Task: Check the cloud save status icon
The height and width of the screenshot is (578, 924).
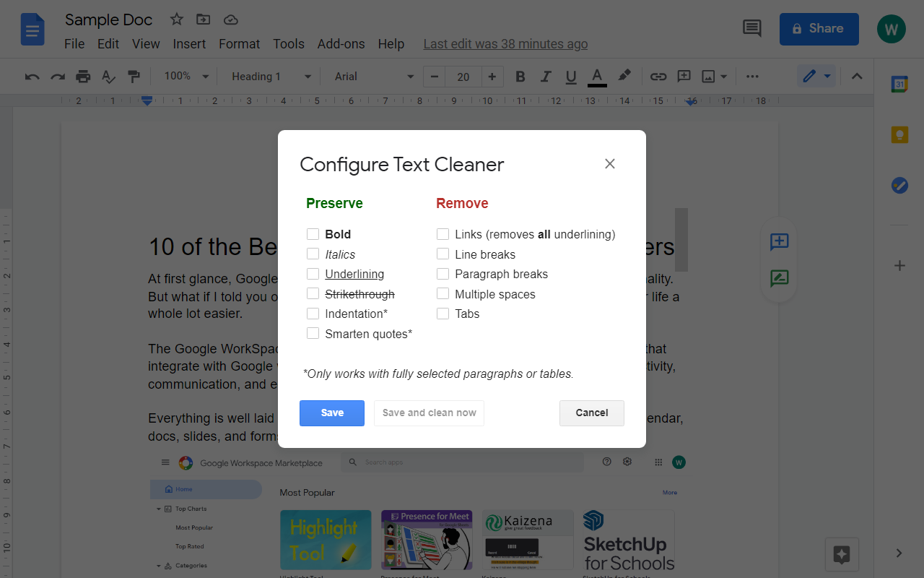Action: tap(231, 20)
